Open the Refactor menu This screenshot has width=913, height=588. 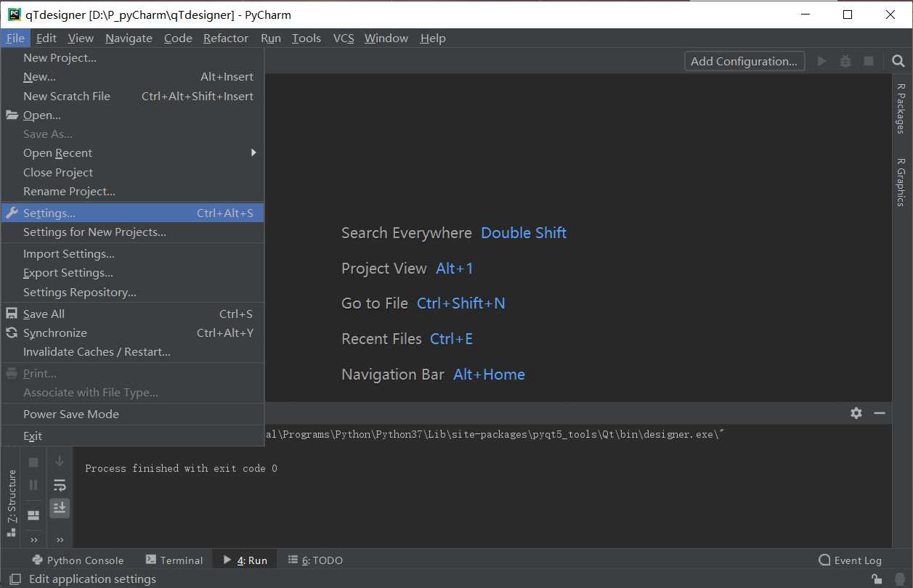click(226, 38)
